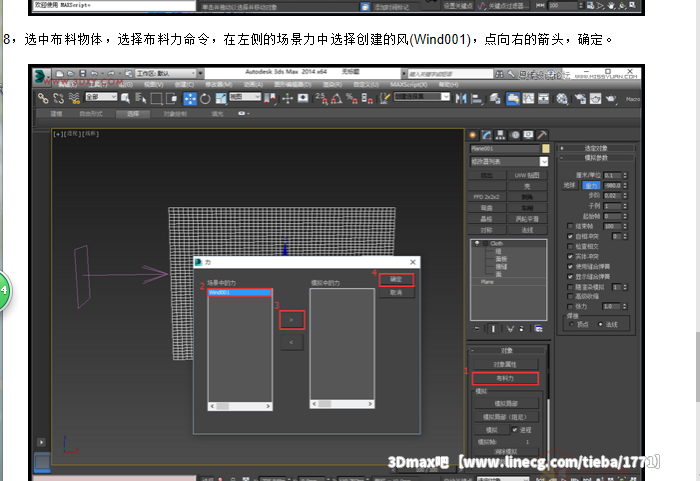Click the Remove Modifier trash icon

[x=521, y=329]
